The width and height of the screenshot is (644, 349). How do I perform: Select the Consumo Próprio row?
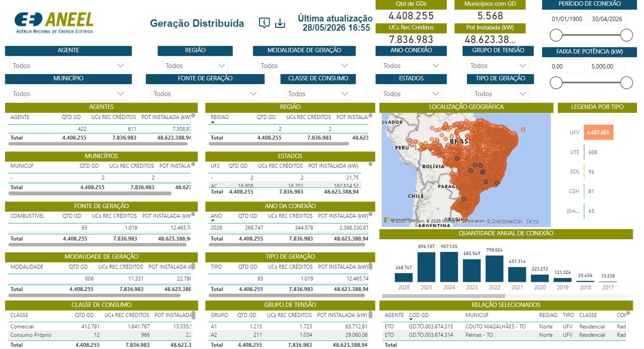tap(101, 335)
